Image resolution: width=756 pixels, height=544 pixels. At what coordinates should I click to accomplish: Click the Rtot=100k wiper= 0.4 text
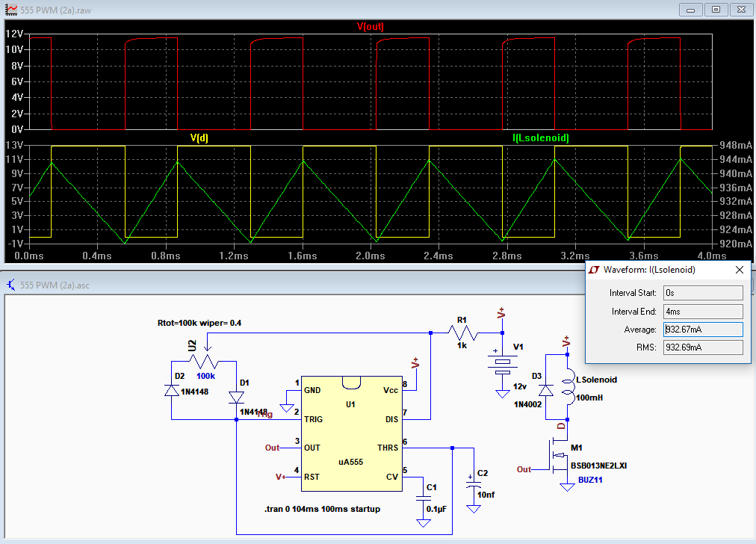tap(199, 323)
